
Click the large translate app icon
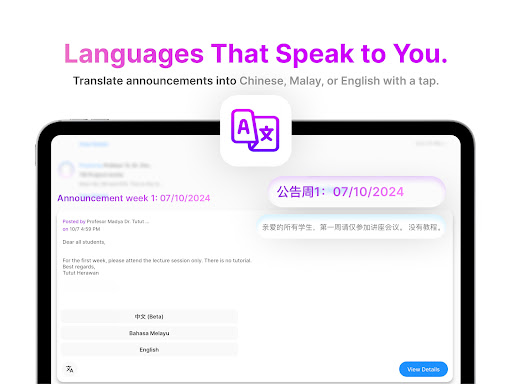coord(256,131)
